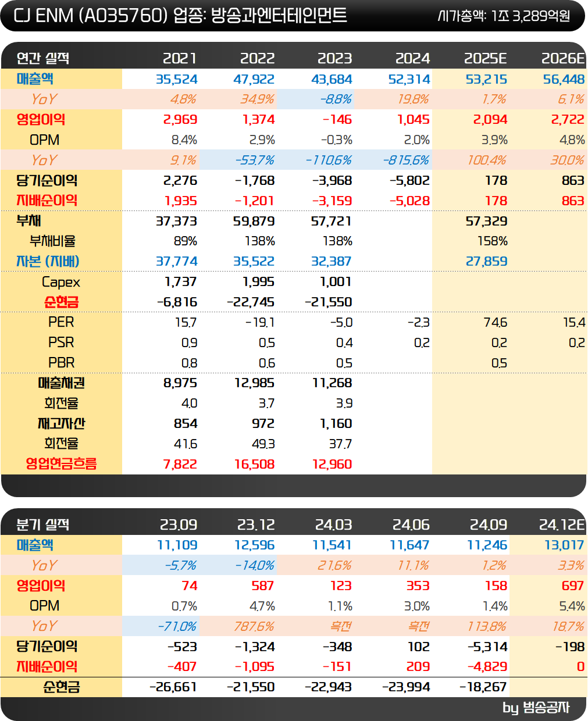The width and height of the screenshot is (588, 721).
Task: Select 2026E operating profit 2,722
Action: 568,120
